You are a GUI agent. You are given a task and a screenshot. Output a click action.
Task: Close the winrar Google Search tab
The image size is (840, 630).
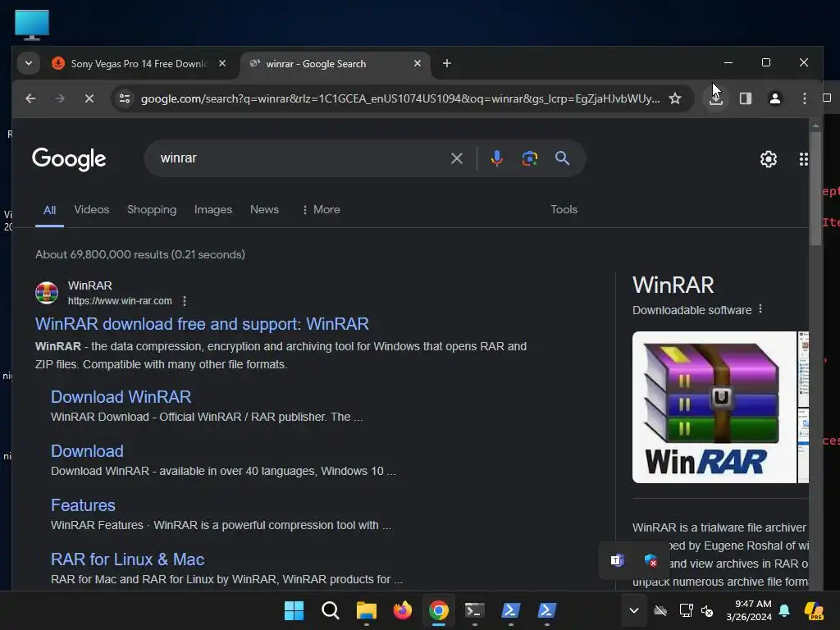418,63
